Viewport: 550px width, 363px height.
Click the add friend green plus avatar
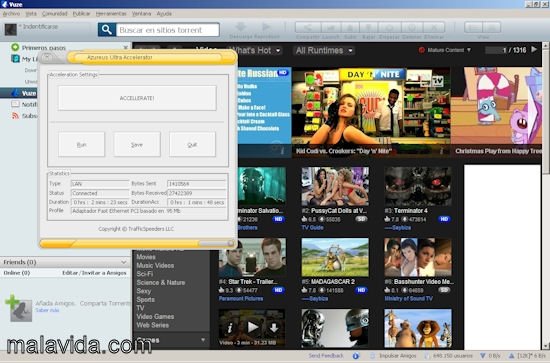pos(20,309)
